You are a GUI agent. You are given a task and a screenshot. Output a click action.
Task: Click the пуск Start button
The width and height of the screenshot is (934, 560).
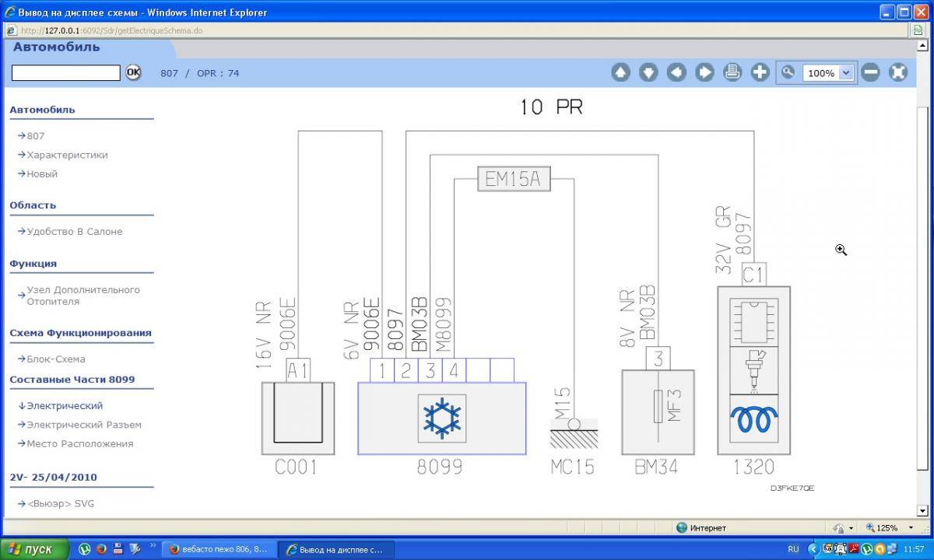point(31,549)
